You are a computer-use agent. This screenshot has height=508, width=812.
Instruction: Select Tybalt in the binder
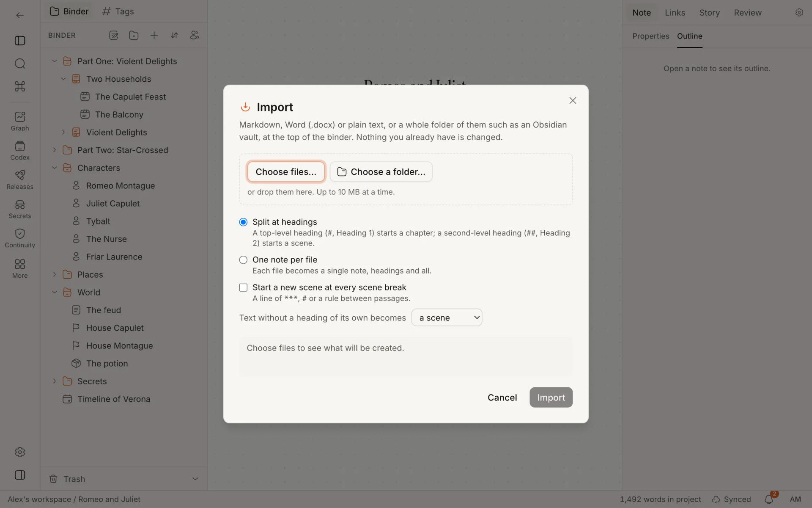tap(91, 221)
